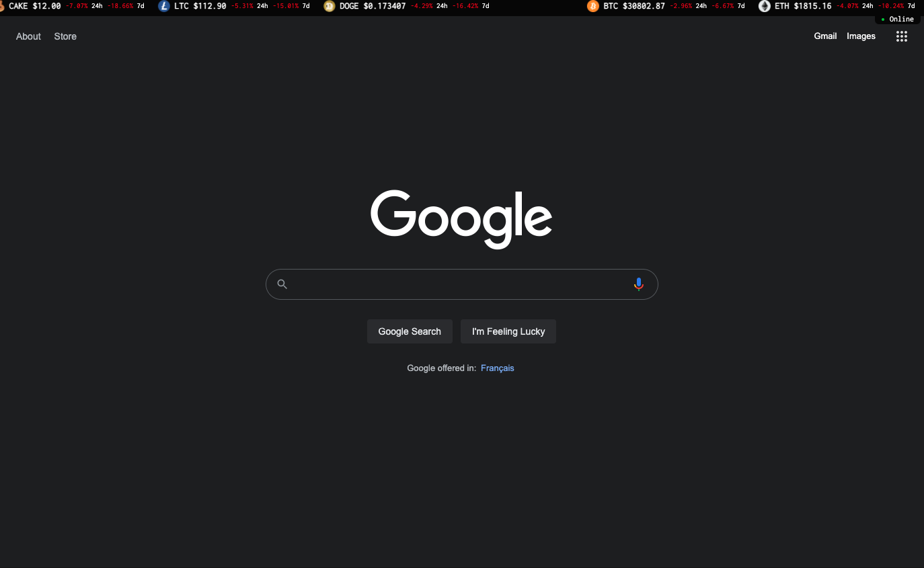The image size is (924, 568).
Task: Open the Store link
Action: tap(65, 36)
